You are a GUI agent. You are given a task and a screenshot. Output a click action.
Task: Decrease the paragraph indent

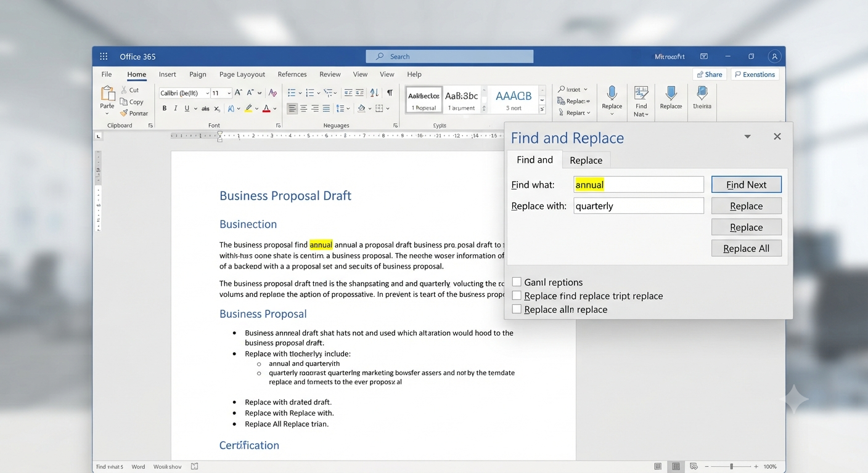348,93
